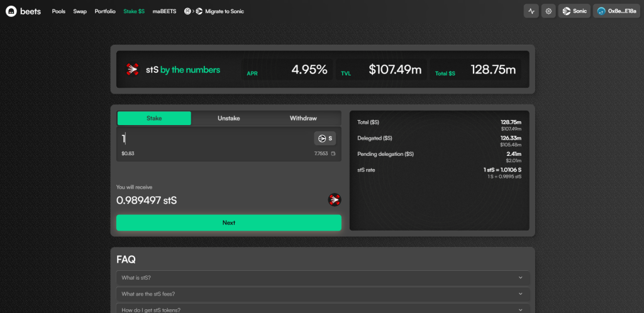This screenshot has height=313, width=644.
Task: Open the Pools page
Action: 58,11
